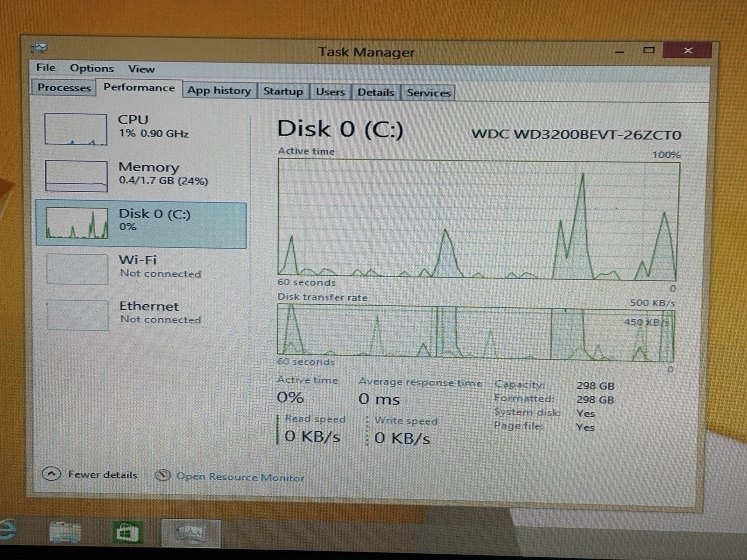Click the Fewer details label

click(103, 475)
